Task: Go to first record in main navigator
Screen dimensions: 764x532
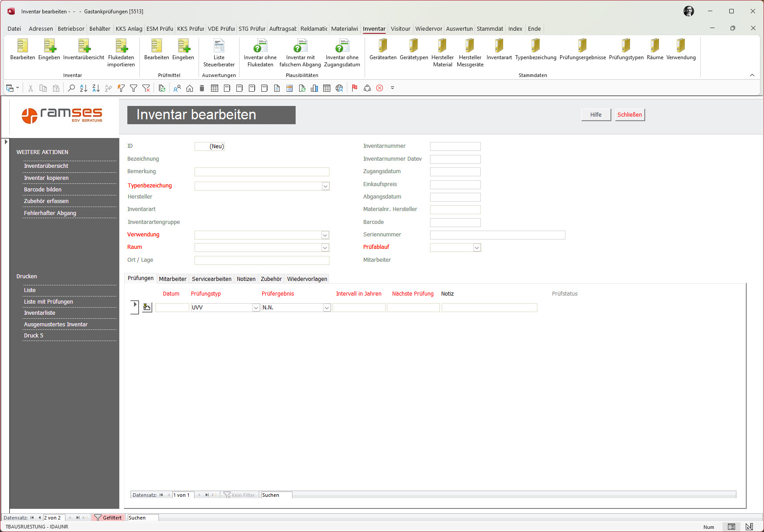Action: (x=32, y=518)
